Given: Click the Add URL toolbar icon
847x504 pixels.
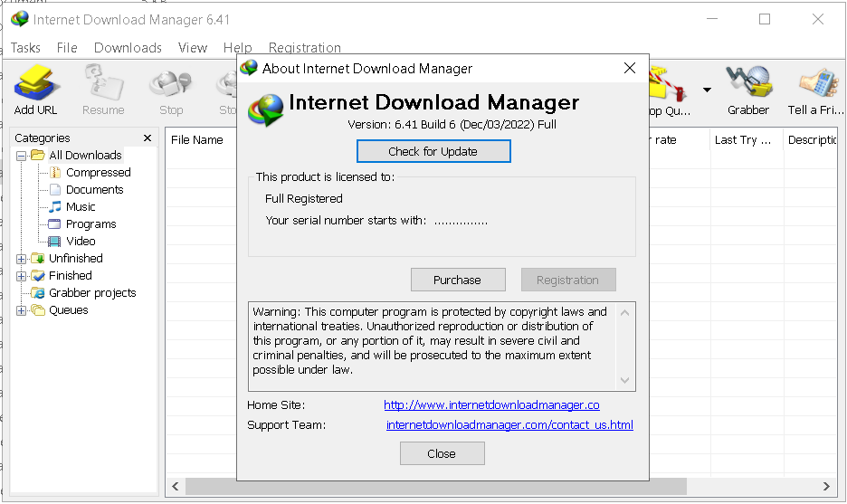Looking at the screenshot, I should (x=36, y=83).
